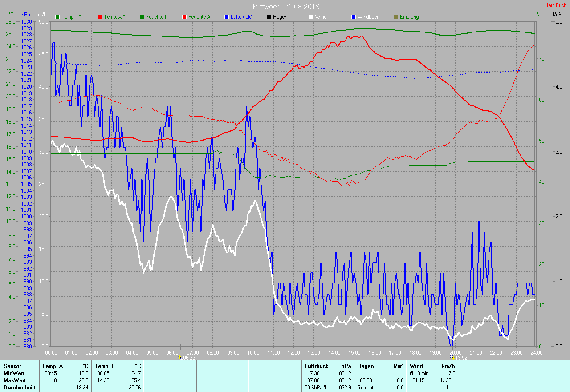Click the red Temp. A.* legend swatch
The height and width of the screenshot is (392, 570).
pos(99,17)
